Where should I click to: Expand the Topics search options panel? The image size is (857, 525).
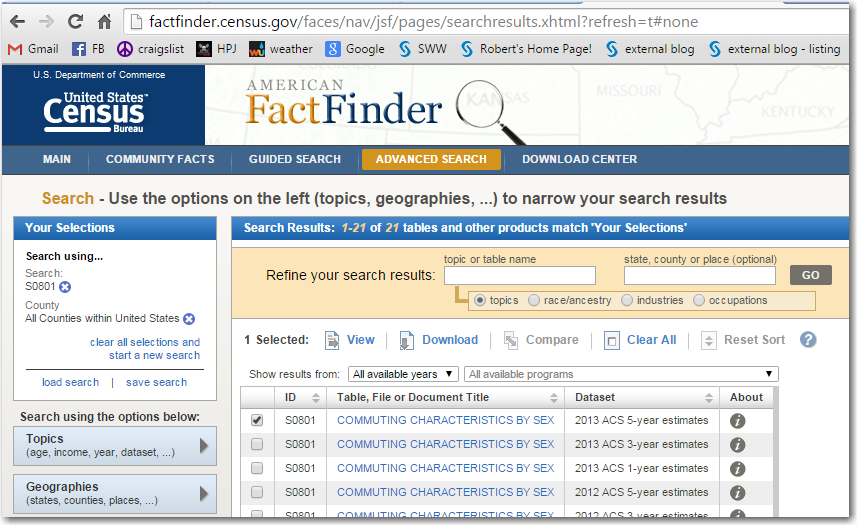[115, 445]
